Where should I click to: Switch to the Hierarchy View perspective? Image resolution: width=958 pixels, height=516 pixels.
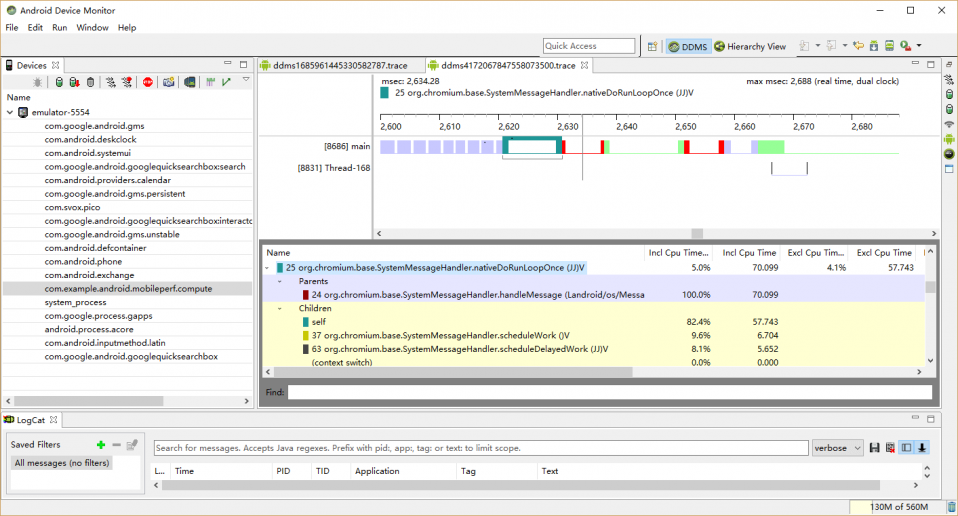tap(750, 46)
